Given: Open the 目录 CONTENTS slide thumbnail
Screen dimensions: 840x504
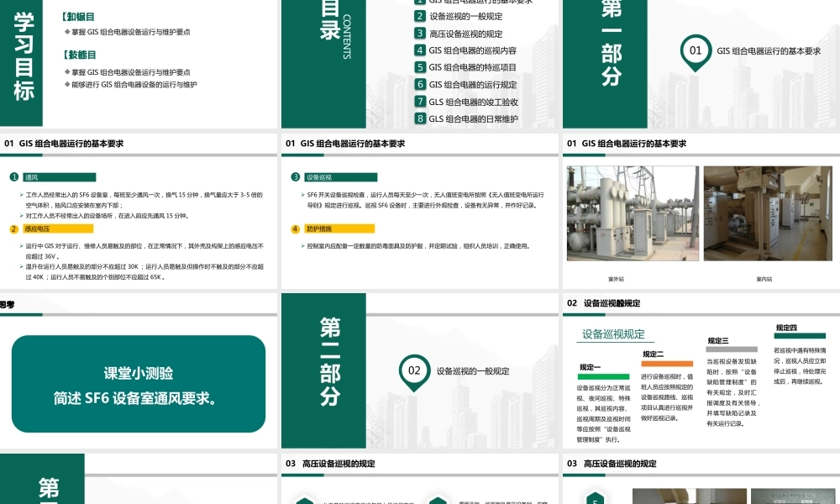Looking at the screenshot, I should pyautogui.click(x=419, y=63).
